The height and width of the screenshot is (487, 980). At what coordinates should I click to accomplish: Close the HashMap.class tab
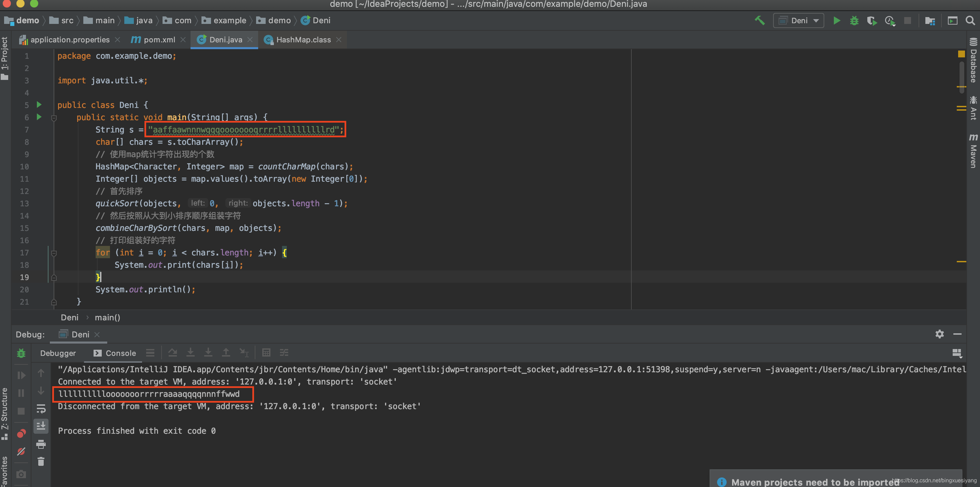click(339, 40)
